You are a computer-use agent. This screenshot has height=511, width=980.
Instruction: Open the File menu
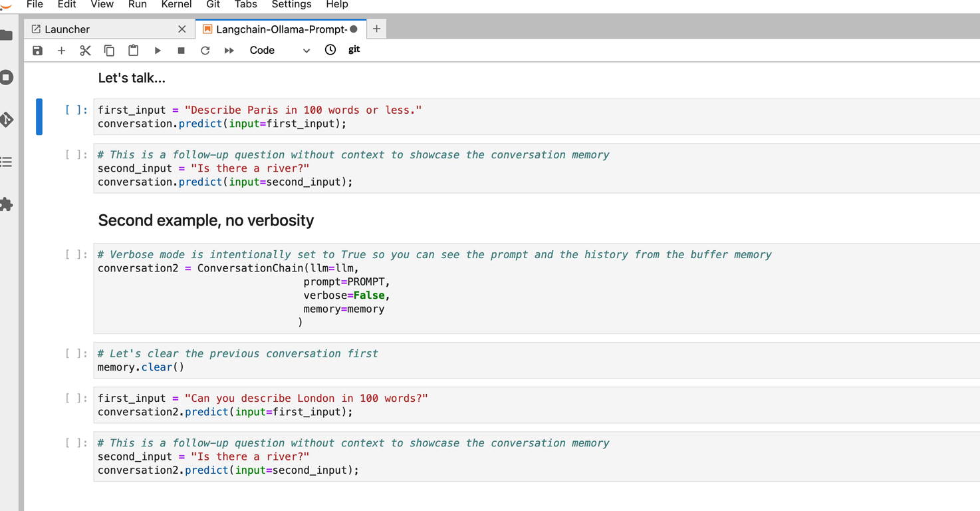pyautogui.click(x=35, y=5)
